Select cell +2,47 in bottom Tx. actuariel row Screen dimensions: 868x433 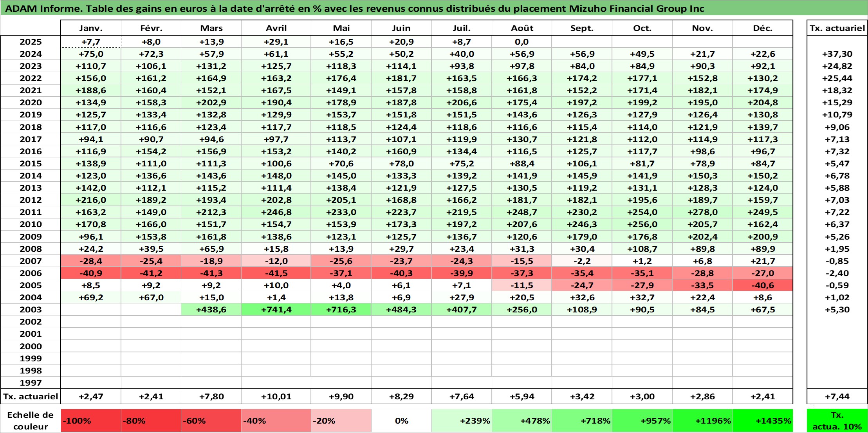[91, 397]
